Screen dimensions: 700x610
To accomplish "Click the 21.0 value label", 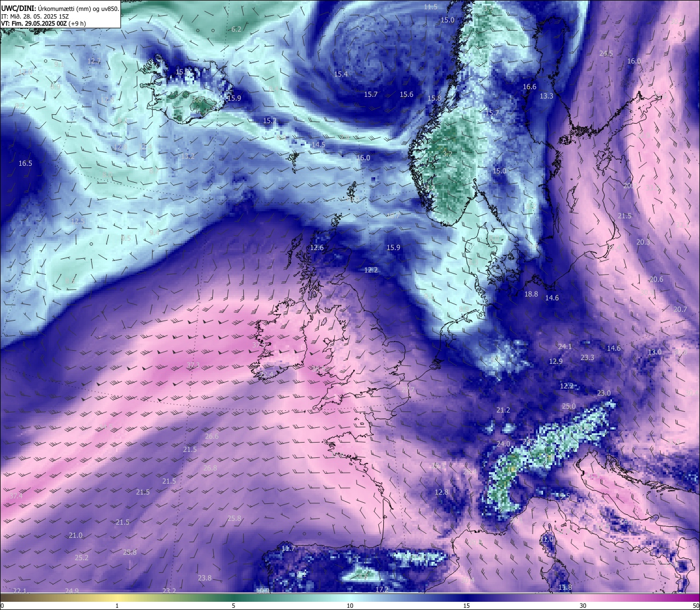I will 75,535.
